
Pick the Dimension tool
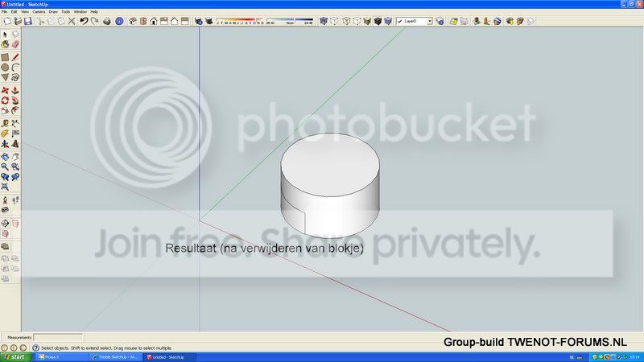pos(15,123)
